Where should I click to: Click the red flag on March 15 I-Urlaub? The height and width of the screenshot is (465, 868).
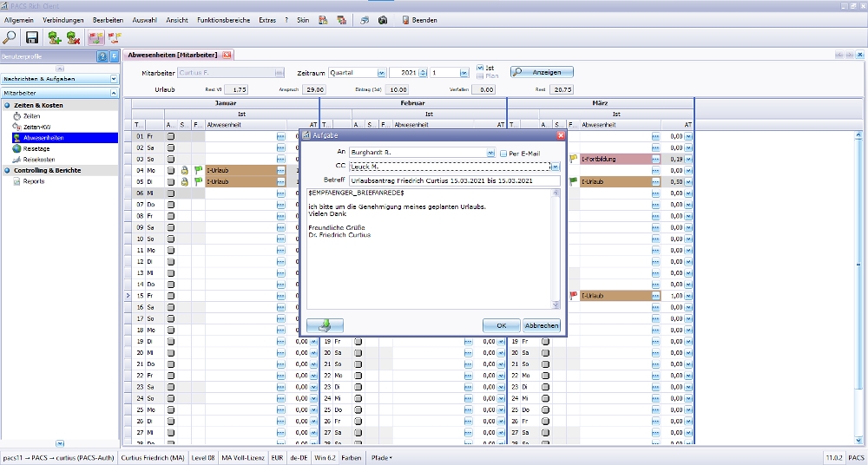coord(573,296)
